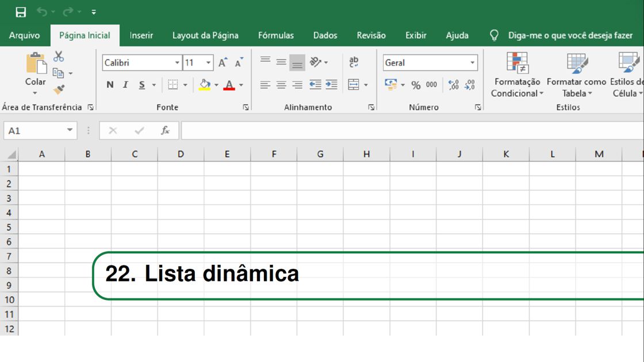Image resolution: width=644 pixels, height=362 pixels.
Task: Open the copy options dropdown arrow
Action: click(71, 74)
